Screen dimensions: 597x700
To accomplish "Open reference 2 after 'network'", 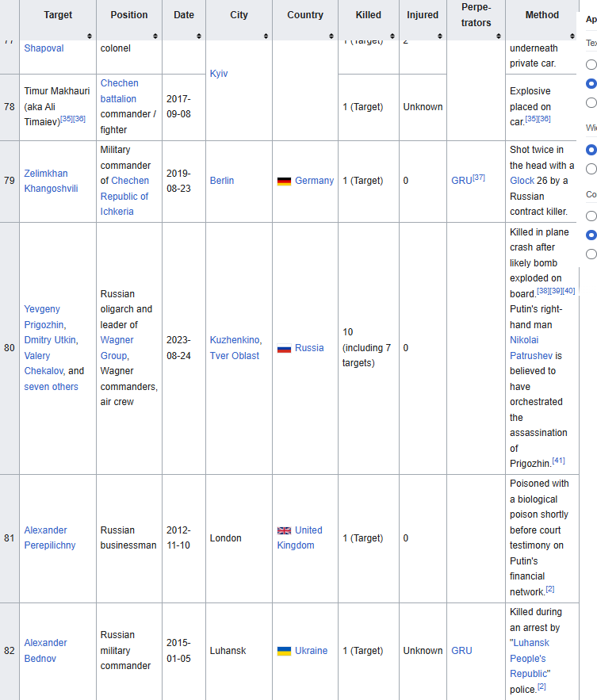I will point(550,589).
